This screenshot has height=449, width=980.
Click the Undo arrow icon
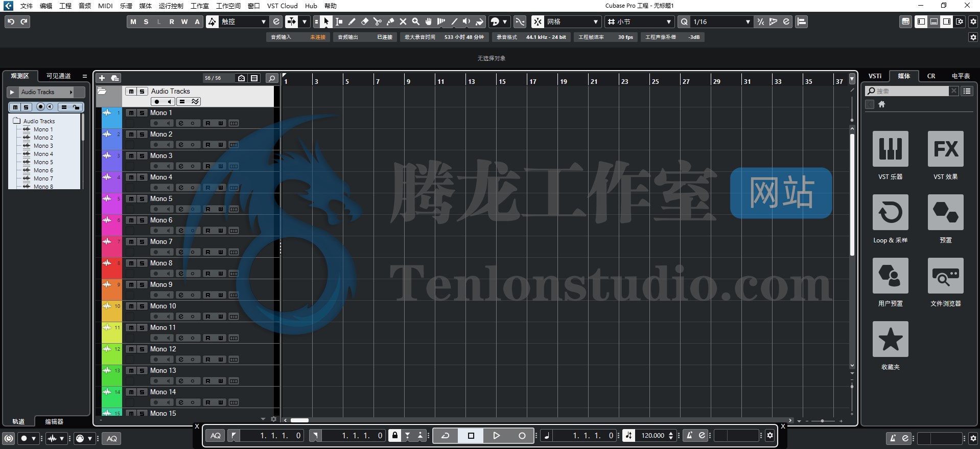click(x=11, y=21)
